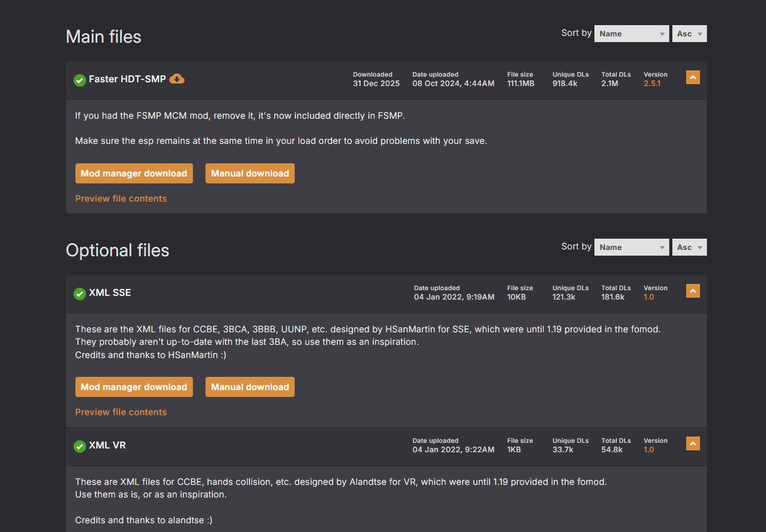The height and width of the screenshot is (532, 766).
Task: Click upload date 08 Oct 2024, 4:44AM
Action: [x=453, y=84]
